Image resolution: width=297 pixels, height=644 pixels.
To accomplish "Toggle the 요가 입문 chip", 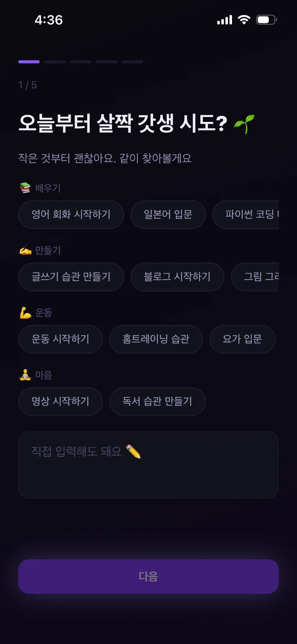I will point(242,339).
